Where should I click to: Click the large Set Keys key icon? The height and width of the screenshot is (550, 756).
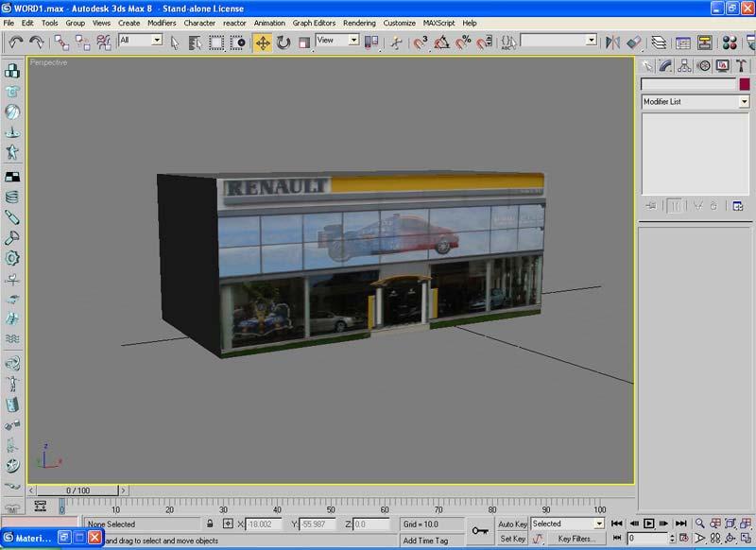(x=480, y=531)
